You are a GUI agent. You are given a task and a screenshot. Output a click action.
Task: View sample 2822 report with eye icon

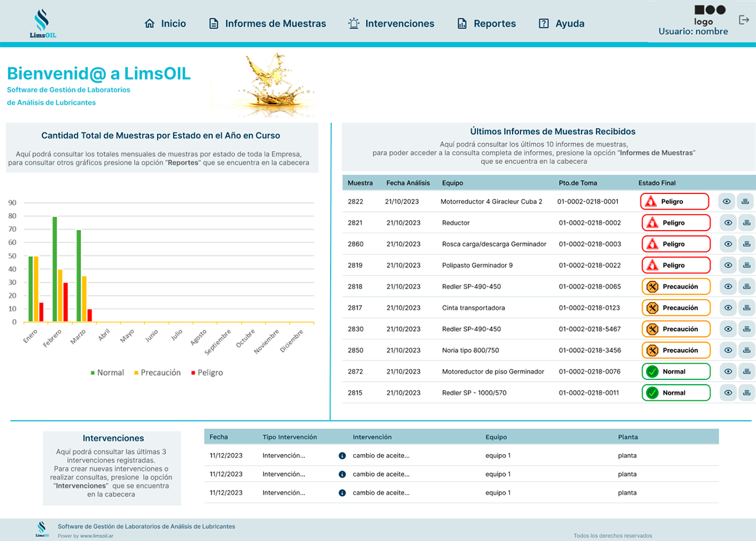pos(726,202)
